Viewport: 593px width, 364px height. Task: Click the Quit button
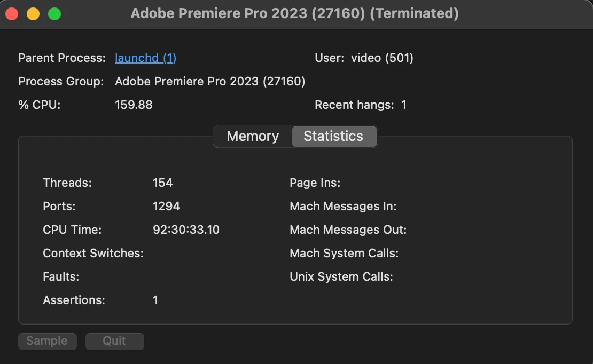click(x=114, y=341)
